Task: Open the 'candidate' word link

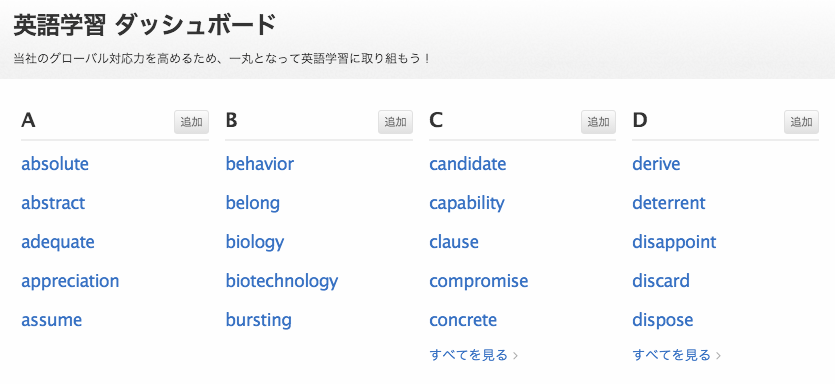Action: [x=468, y=164]
